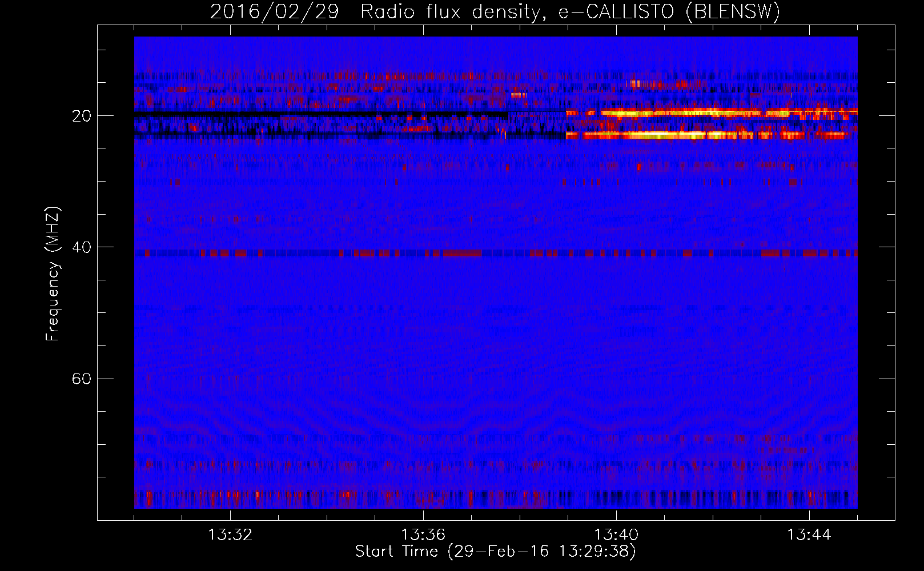924x571 pixels.
Task: Click the '13:32' time tick label
Action: (230, 534)
